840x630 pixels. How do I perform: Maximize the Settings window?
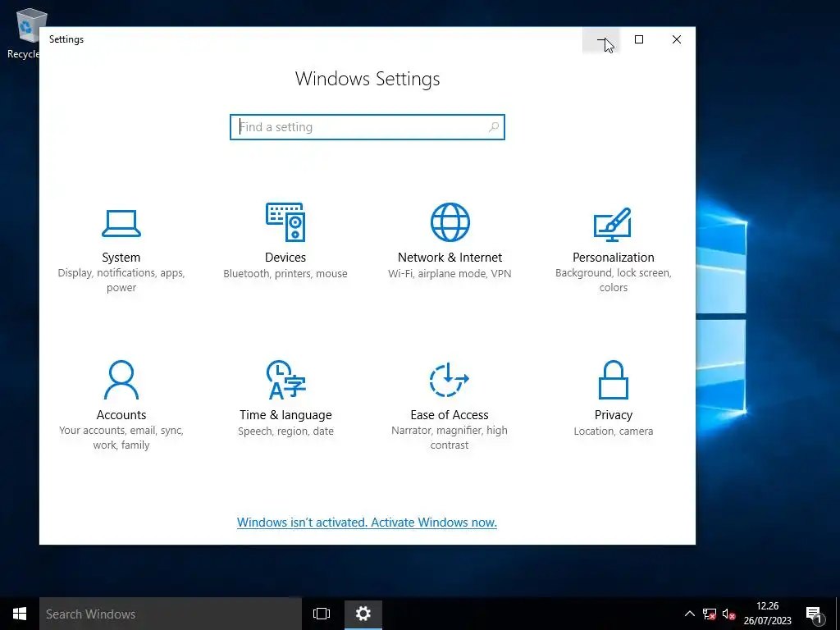(638, 39)
